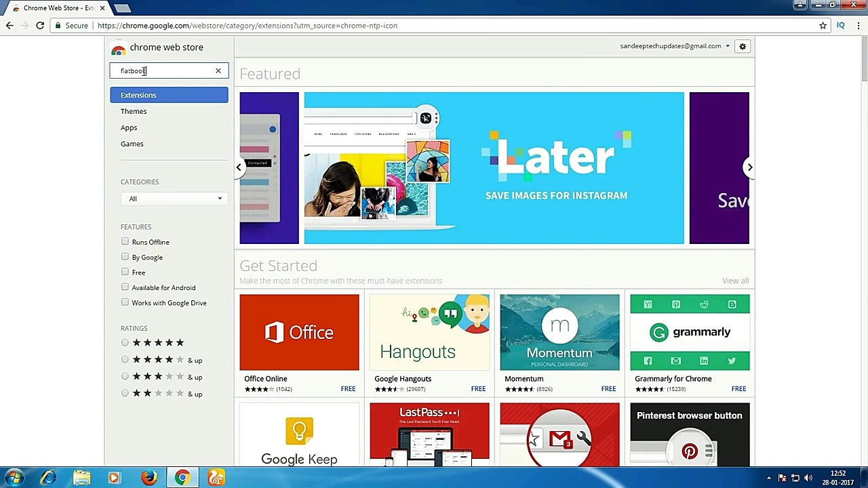
Task: Open Grammarly for Chrome title link
Action: [x=673, y=379]
